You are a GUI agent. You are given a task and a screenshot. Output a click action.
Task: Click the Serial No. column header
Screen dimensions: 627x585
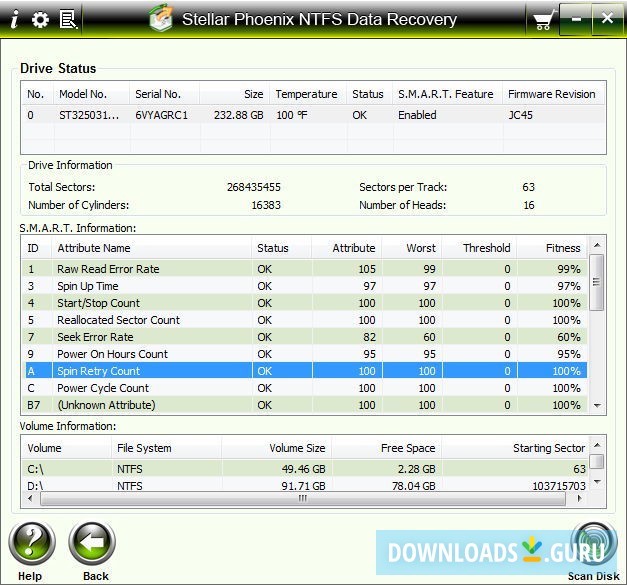click(x=164, y=94)
